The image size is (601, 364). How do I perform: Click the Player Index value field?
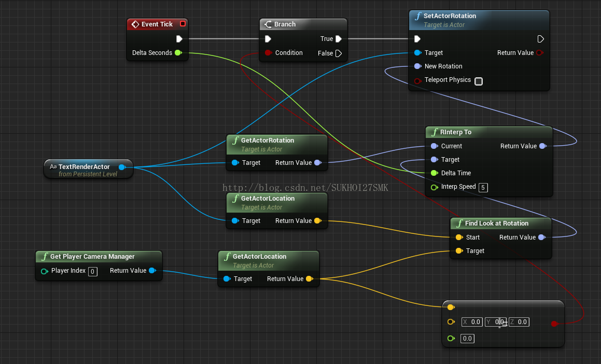[x=92, y=271]
